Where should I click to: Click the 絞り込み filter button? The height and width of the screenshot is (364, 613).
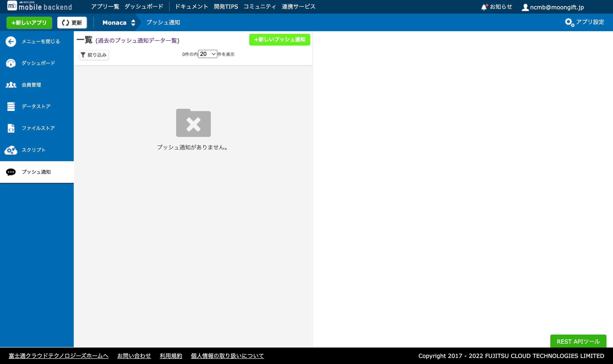93,55
